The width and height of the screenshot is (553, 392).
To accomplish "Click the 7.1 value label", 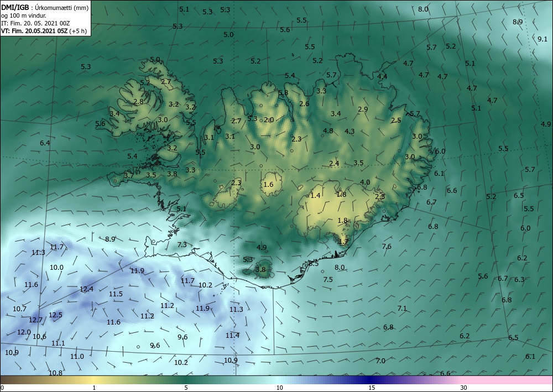I will pos(402,309).
